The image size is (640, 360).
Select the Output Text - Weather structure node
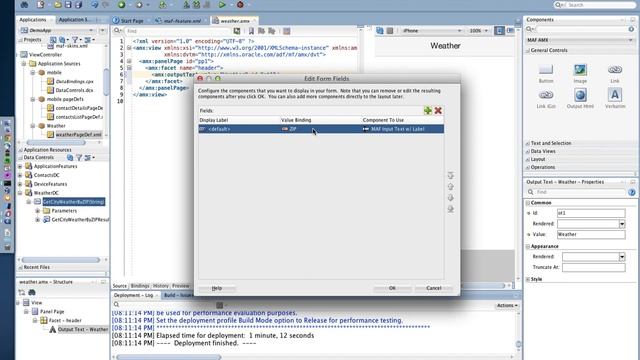click(83, 329)
